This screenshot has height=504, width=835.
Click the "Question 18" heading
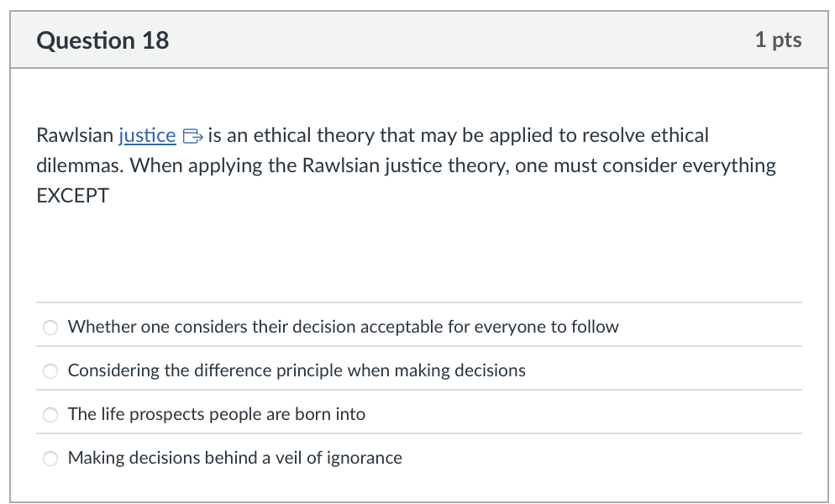pos(102,40)
